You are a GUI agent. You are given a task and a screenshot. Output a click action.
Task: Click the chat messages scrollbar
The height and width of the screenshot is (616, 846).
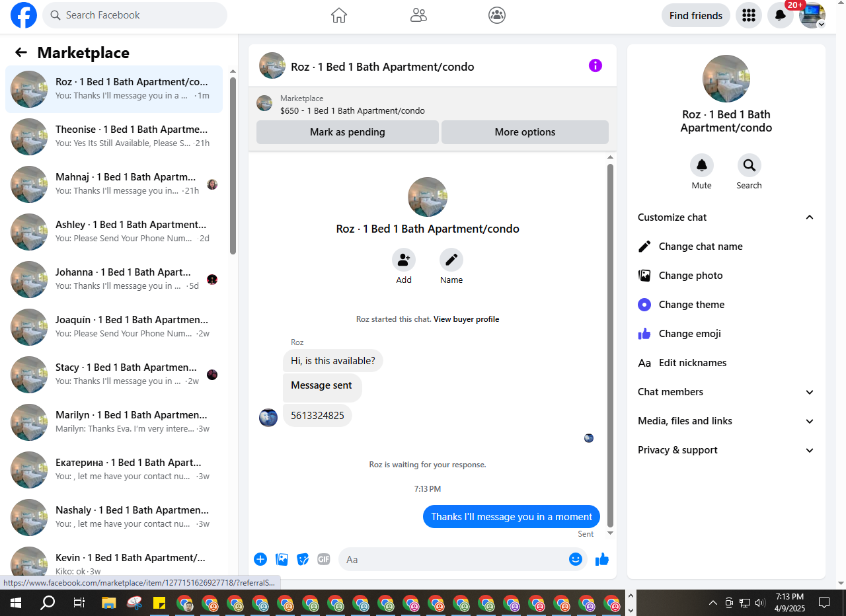pos(610,345)
